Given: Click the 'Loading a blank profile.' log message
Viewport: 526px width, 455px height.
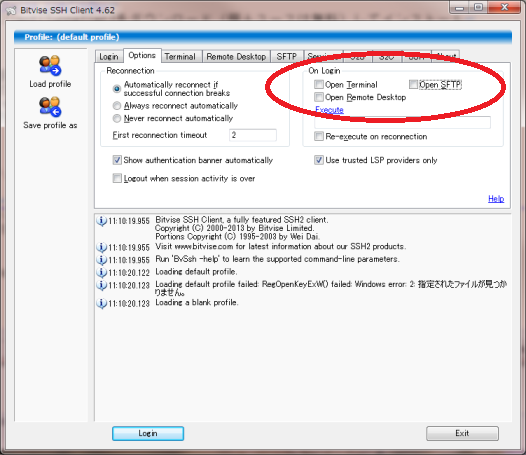Looking at the screenshot, I should pyautogui.click(x=197, y=303).
